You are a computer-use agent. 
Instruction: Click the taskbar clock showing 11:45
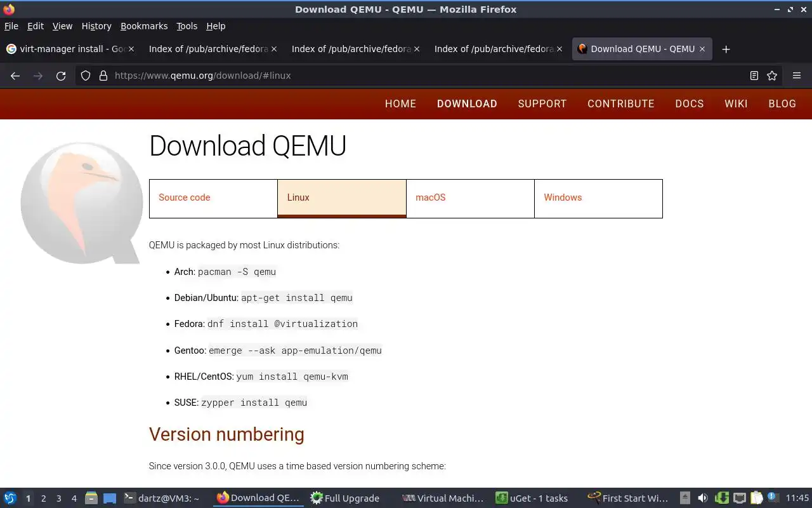[797, 498]
